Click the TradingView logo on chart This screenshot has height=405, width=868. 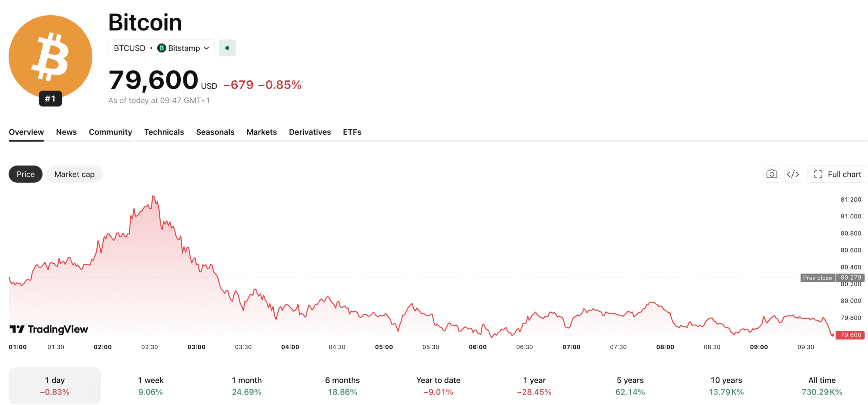[x=48, y=329]
